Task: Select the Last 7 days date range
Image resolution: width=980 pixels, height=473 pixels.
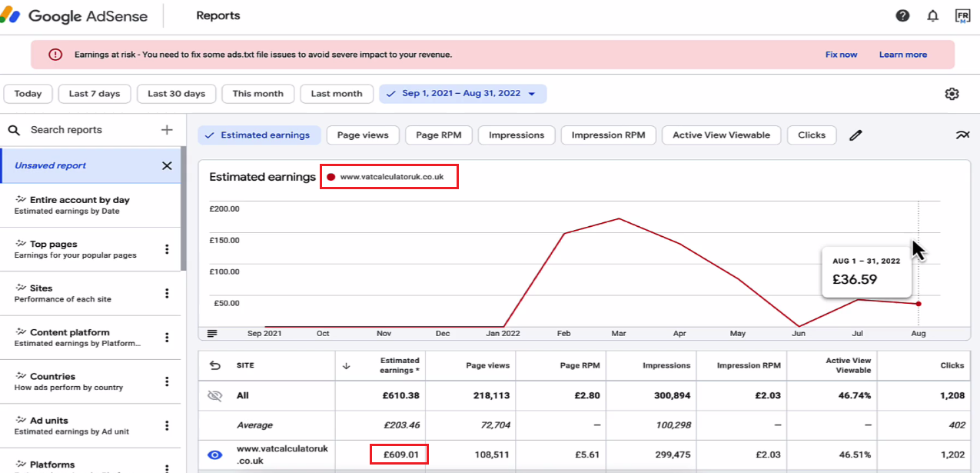Action: (95, 94)
